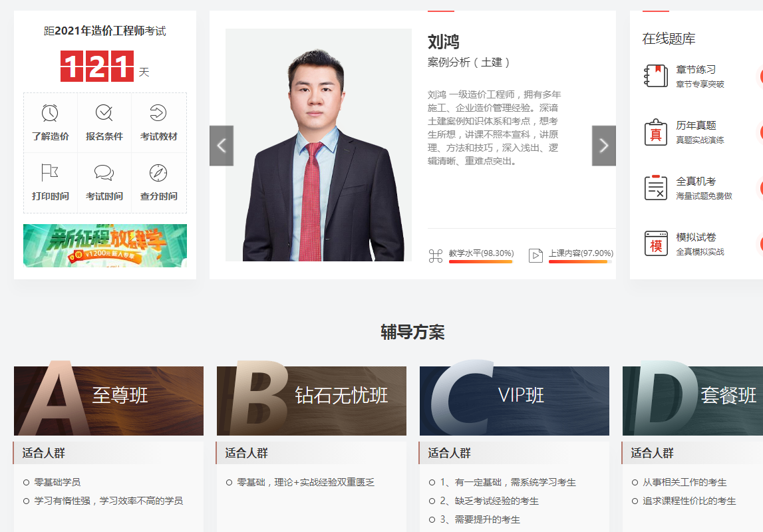Image resolution: width=763 pixels, height=532 pixels.
Task: Click the 案例分析（土建） subject text
Action: coord(468,63)
